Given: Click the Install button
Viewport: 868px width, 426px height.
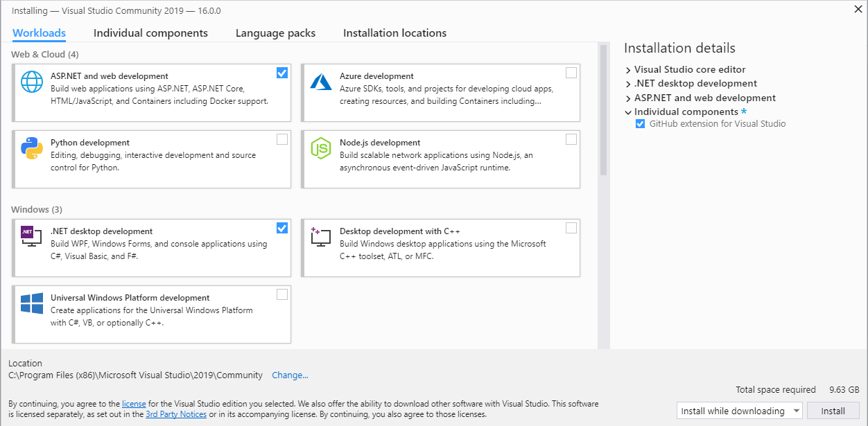Looking at the screenshot, I should [x=833, y=410].
